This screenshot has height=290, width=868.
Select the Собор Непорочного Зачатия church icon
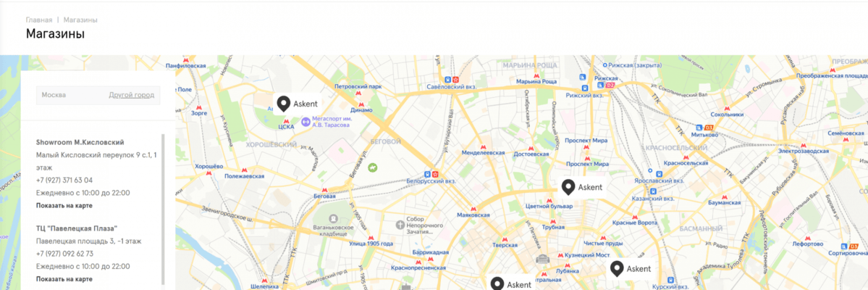[401, 225]
